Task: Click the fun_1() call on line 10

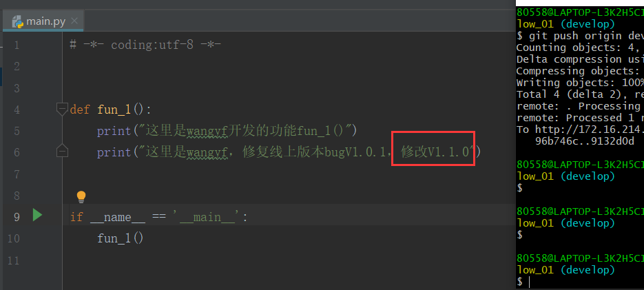Action: tap(121, 238)
